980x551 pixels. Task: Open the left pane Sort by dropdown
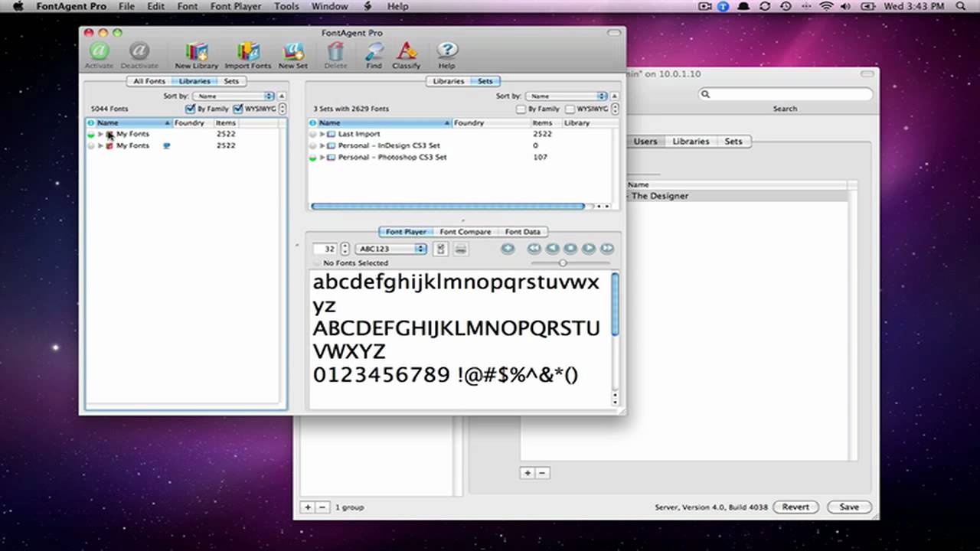point(234,96)
